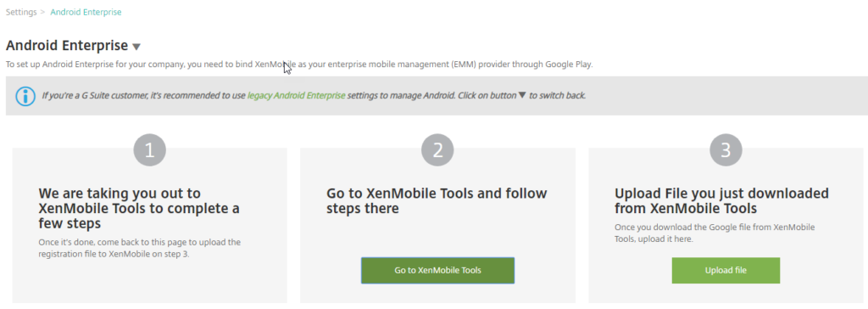The width and height of the screenshot is (868, 309).
Task: Open the Settings breadcrumb link
Action: [21, 12]
